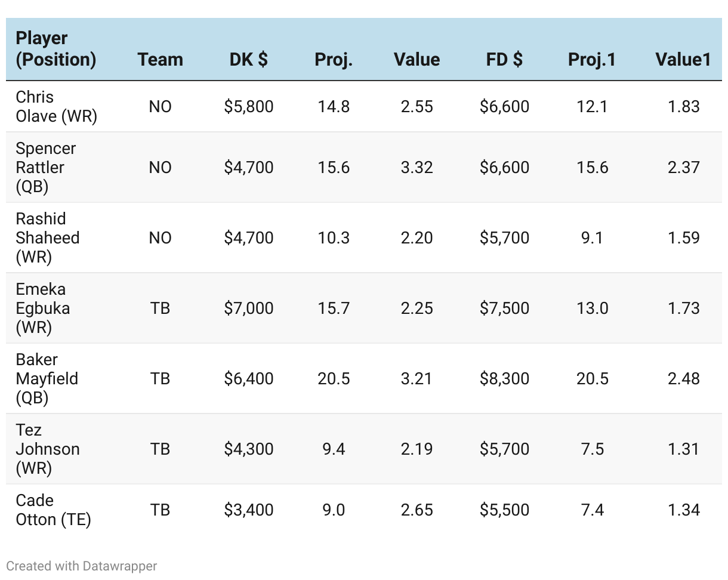Click the DK $ column header

click(248, 59)
